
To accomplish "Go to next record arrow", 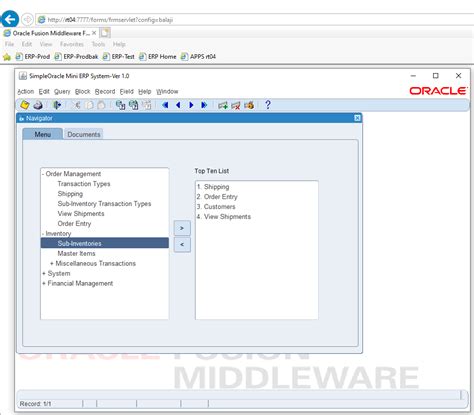I will coord(191,105).
